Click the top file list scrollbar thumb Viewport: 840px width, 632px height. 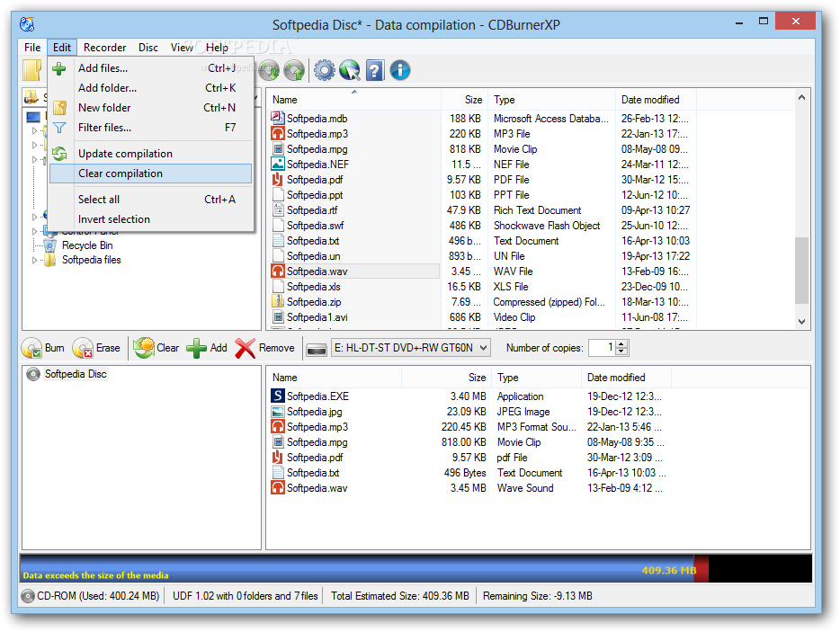click(801, 270)
